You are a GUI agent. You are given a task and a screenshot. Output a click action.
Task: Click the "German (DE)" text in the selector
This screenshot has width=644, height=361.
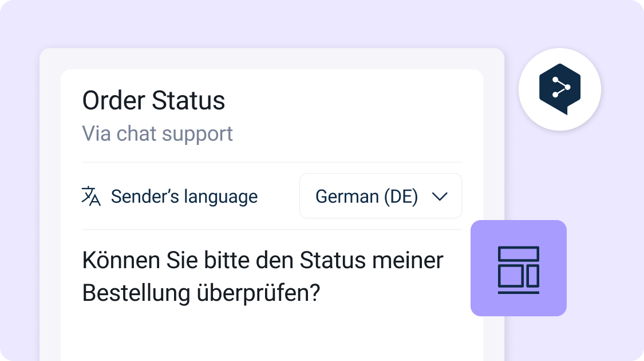(366, 197)
